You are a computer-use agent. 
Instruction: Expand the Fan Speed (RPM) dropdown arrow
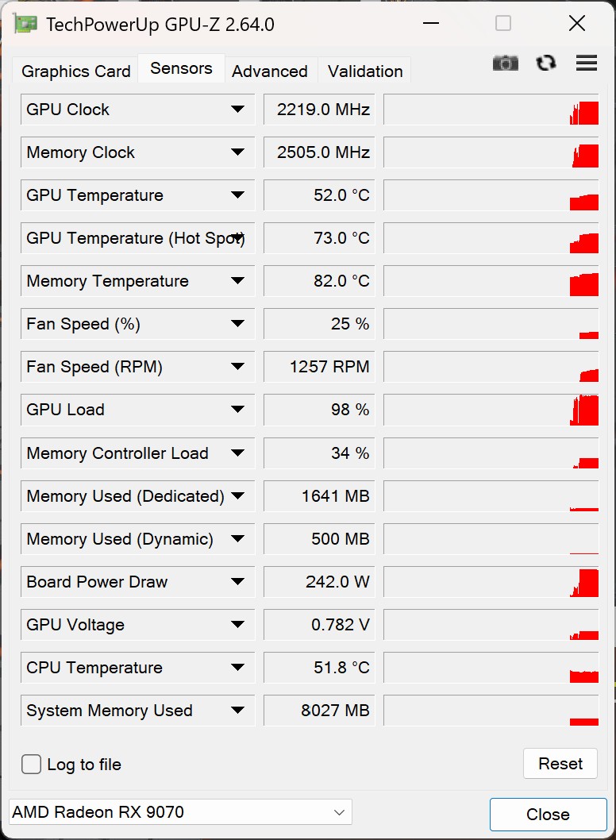[x=237, y=367]
